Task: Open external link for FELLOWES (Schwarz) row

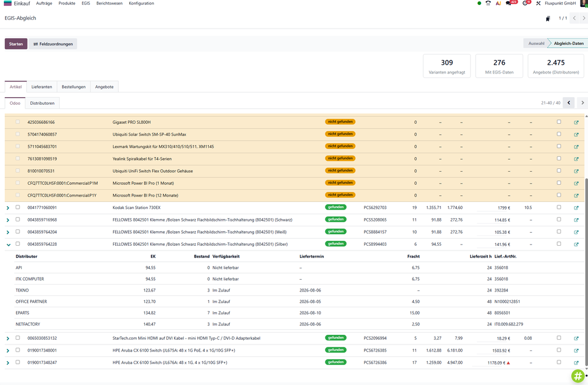Action: 576,220
